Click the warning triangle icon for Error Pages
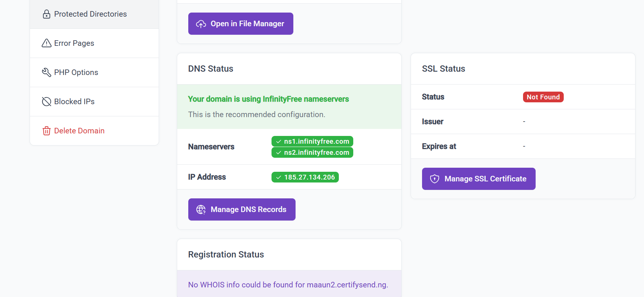644x297 pixels. point(47,43)
